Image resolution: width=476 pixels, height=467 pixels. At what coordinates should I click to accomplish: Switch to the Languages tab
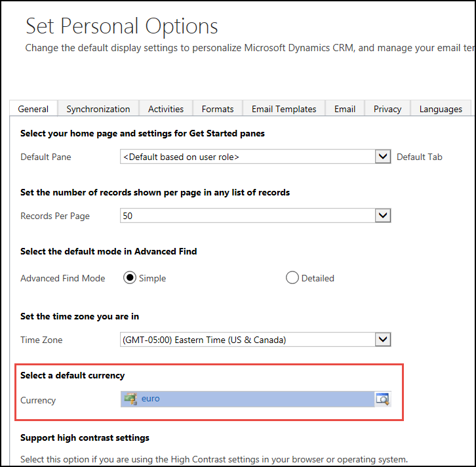441,109
